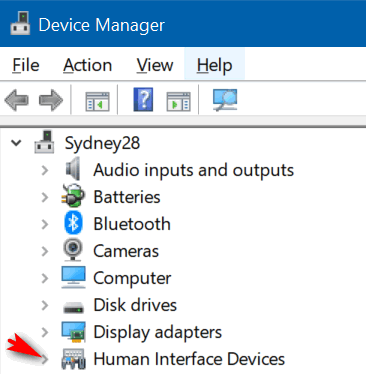Expand the Batteries category
This screenshot has width=366, height=374.
(x=45, y=197)
